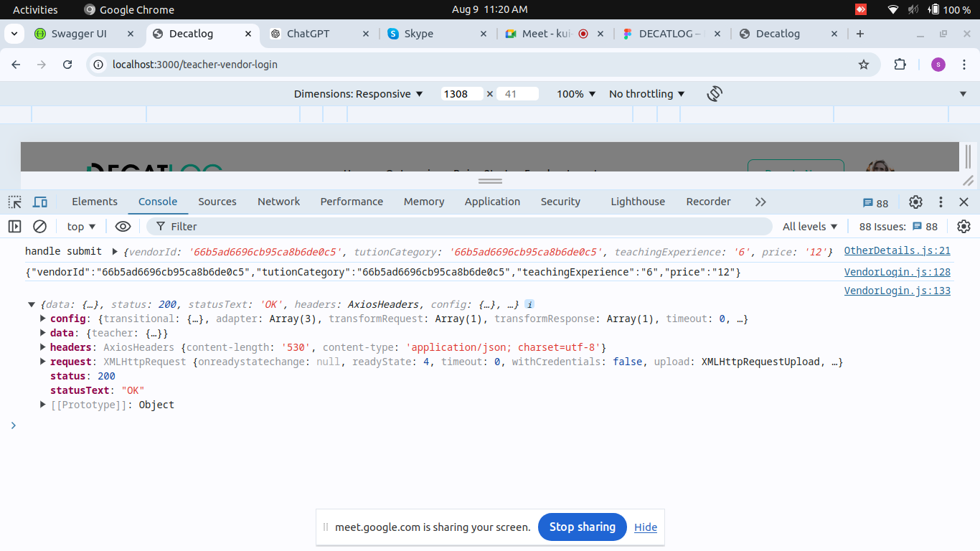Switch to the Network tab
The width and height of the screenshot is (980, 551).
pyautogui.click(x=278, y=202)
